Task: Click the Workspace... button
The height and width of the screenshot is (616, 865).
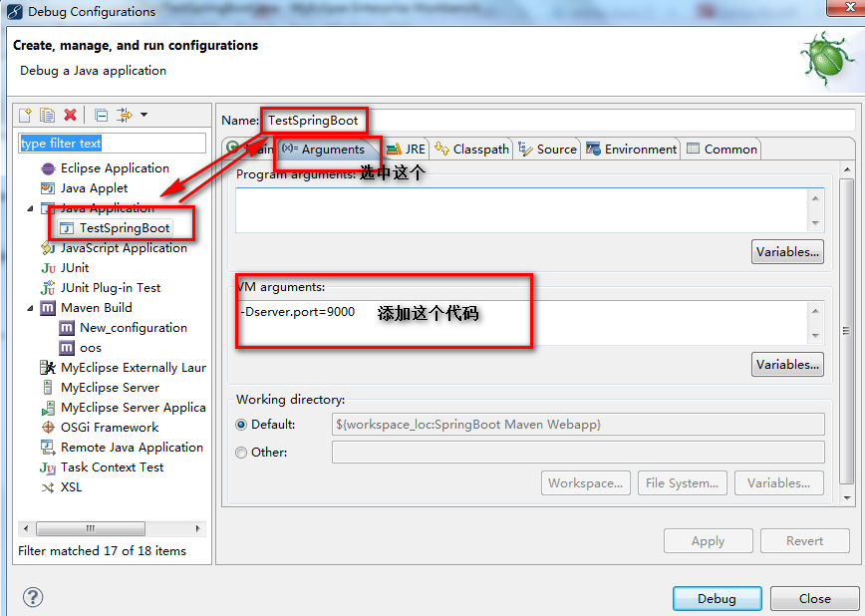Action: 585,483
